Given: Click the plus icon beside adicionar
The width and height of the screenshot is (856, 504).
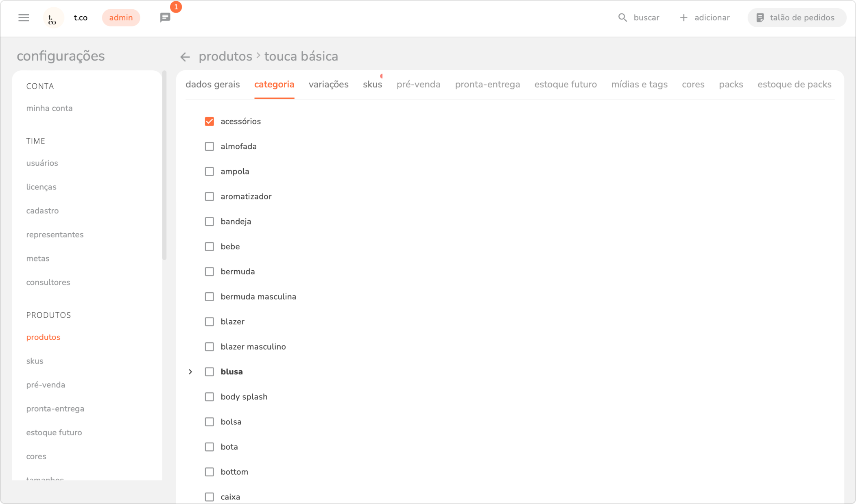Looking at the screenshot, I should pos(683,17).
